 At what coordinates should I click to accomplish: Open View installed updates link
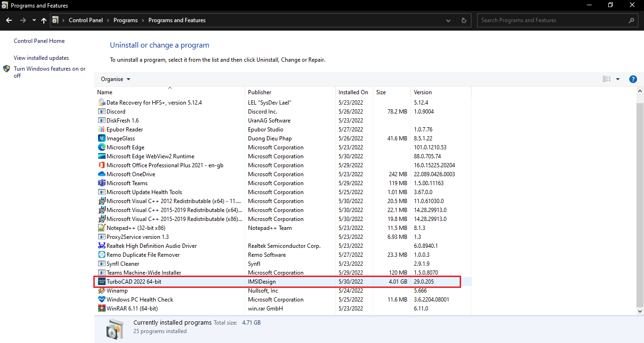click(41, 58)
